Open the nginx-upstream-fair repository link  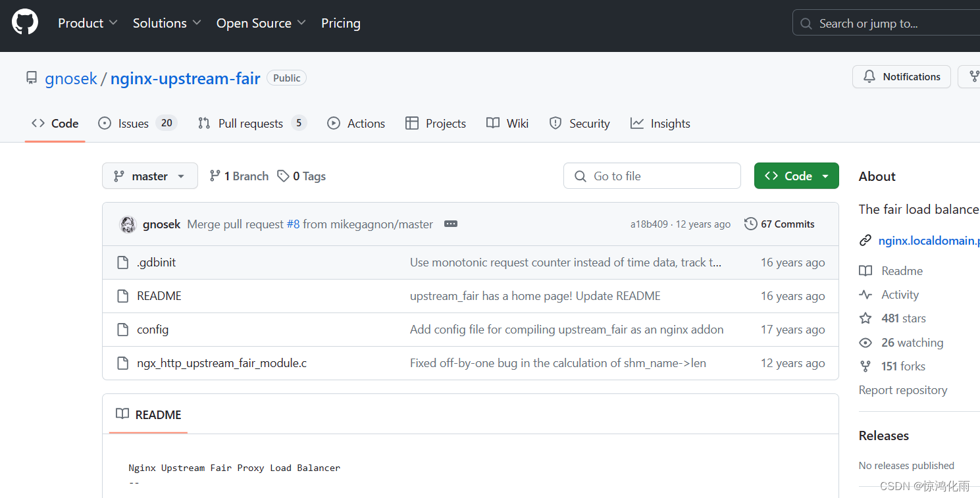(x=186, y=78)
